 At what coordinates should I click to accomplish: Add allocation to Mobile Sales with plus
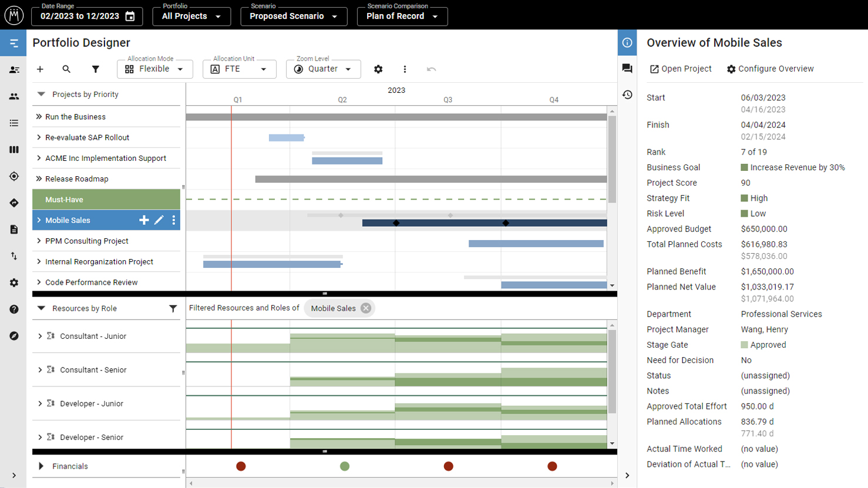144,220
